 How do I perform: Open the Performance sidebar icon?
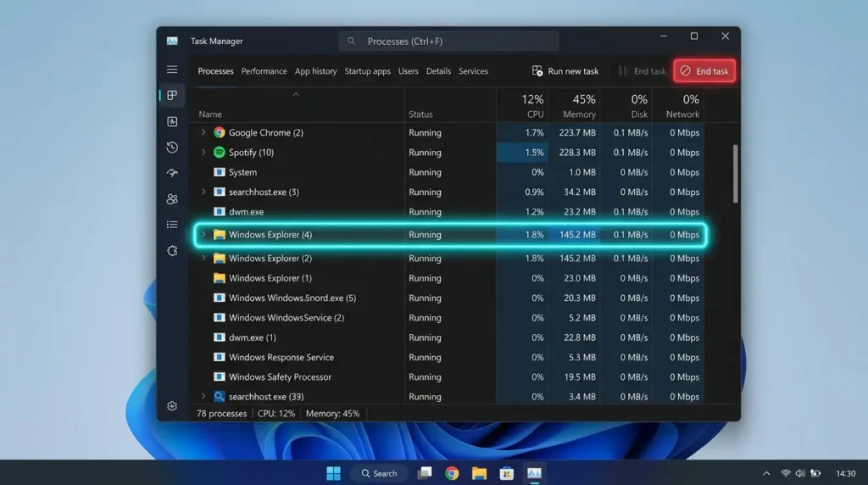(172, 122)
